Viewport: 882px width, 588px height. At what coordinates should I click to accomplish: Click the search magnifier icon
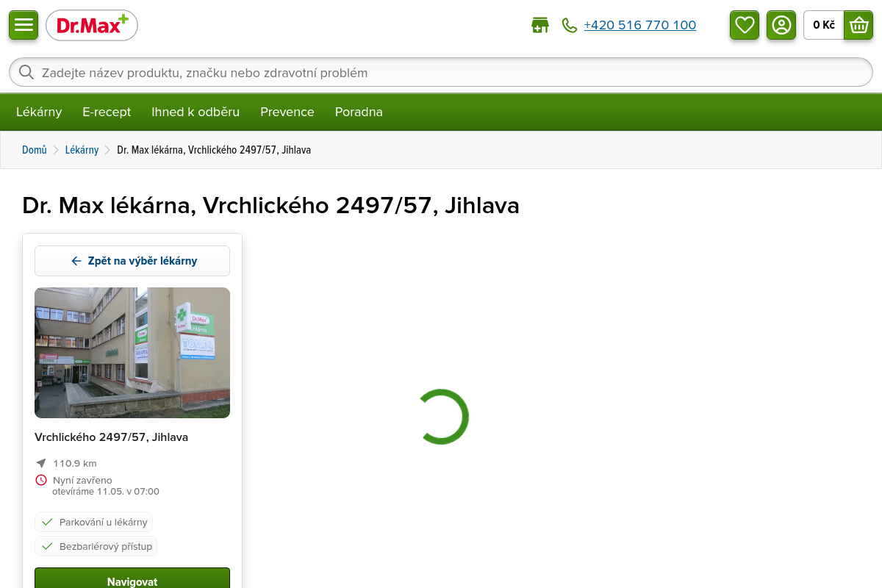tap(26, 72)
